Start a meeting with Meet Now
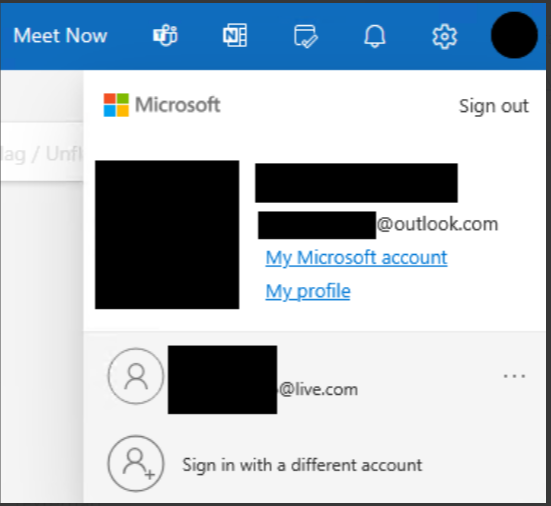Viewport: 551px width, 506px height. click(60, 35)
